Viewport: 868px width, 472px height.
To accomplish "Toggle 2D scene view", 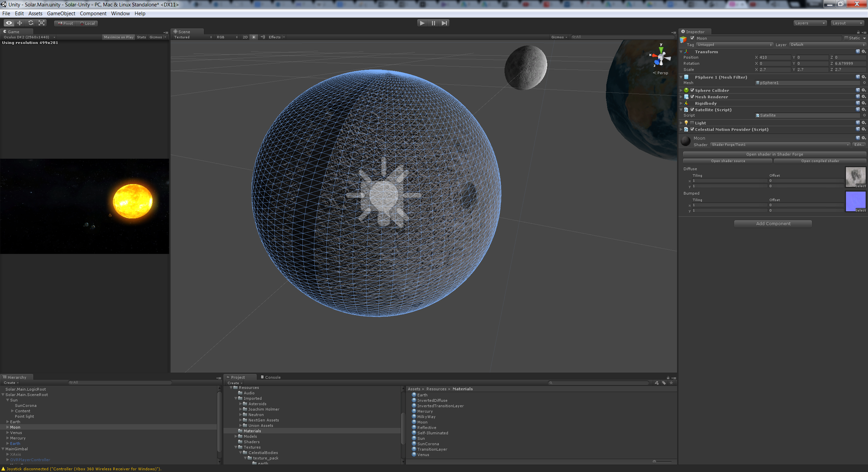I will [245, 37].
